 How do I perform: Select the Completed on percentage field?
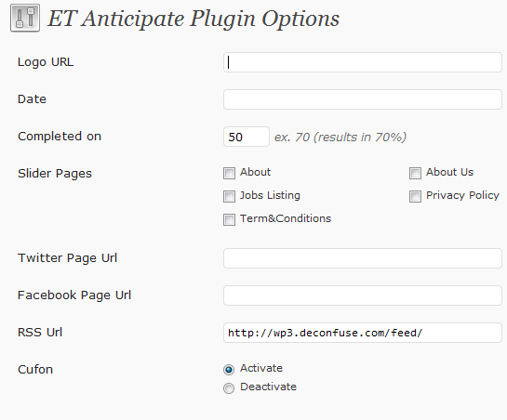pyautogui.click(x=247, y=137)
